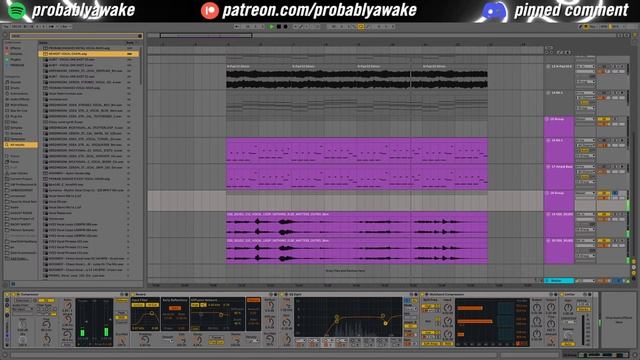Toggle the Limiter device on/off switch
The height and width of the screenshot is (360, 640).
(562, 294)
